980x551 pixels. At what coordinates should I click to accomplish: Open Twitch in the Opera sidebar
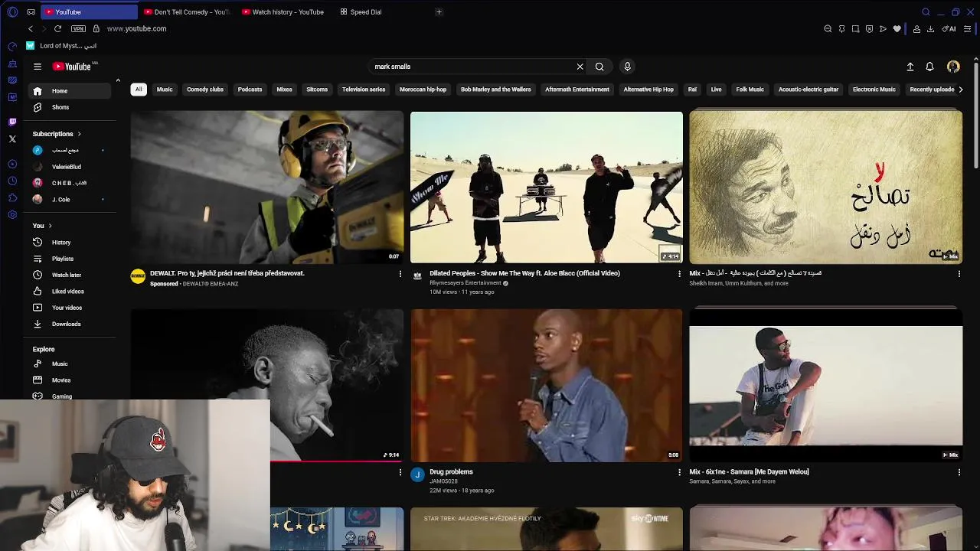(12, 122)
